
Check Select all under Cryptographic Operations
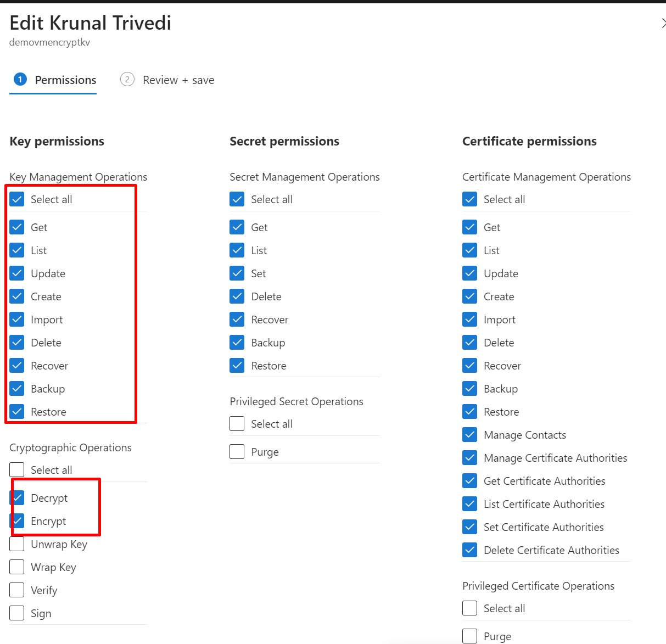pos(17,470)
